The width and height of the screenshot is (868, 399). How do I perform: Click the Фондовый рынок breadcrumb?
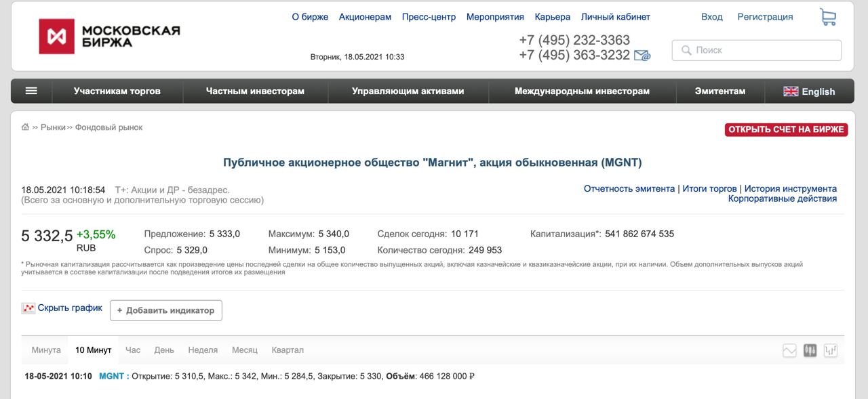tap(108, 127)
